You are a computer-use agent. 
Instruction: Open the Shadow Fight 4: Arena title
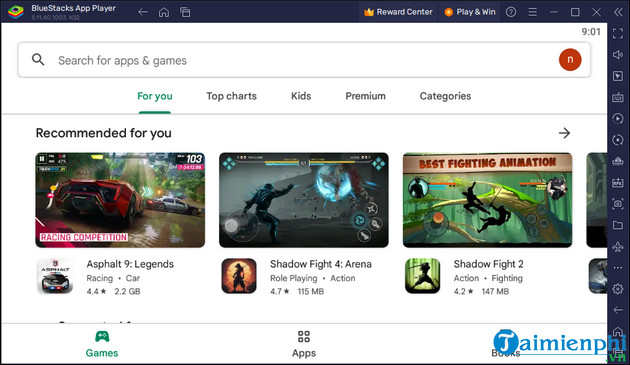[321, 264]
